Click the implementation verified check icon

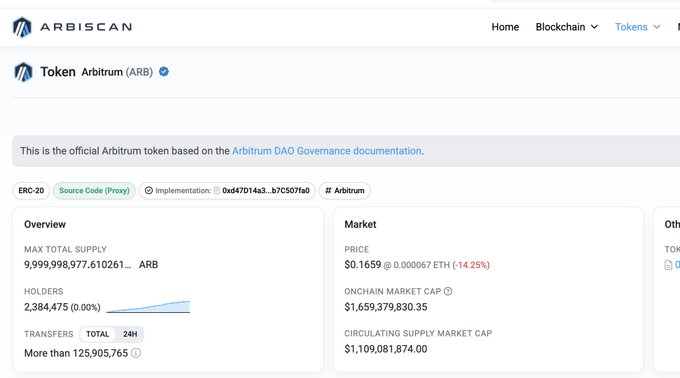point(149,191)
